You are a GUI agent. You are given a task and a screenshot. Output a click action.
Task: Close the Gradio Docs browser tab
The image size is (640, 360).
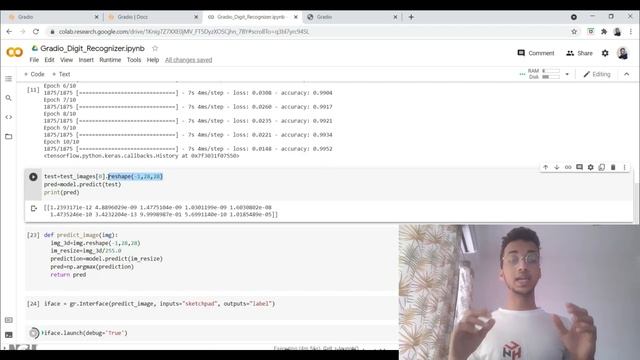196,17
